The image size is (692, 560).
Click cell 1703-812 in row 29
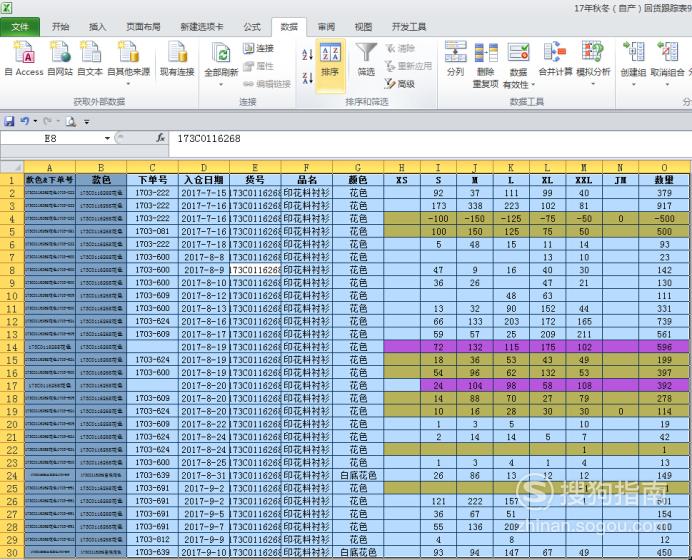[x=152, y=539]
